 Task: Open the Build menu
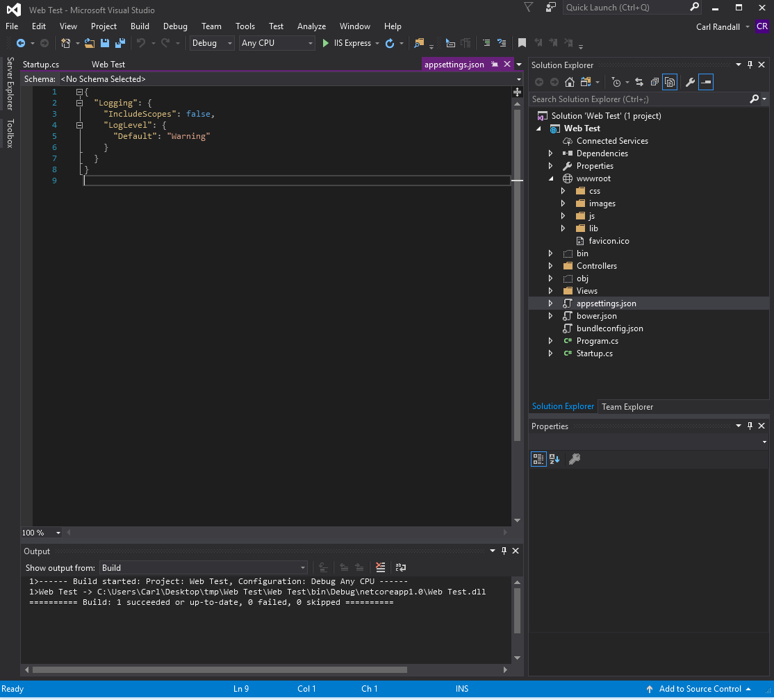[140, 26]
